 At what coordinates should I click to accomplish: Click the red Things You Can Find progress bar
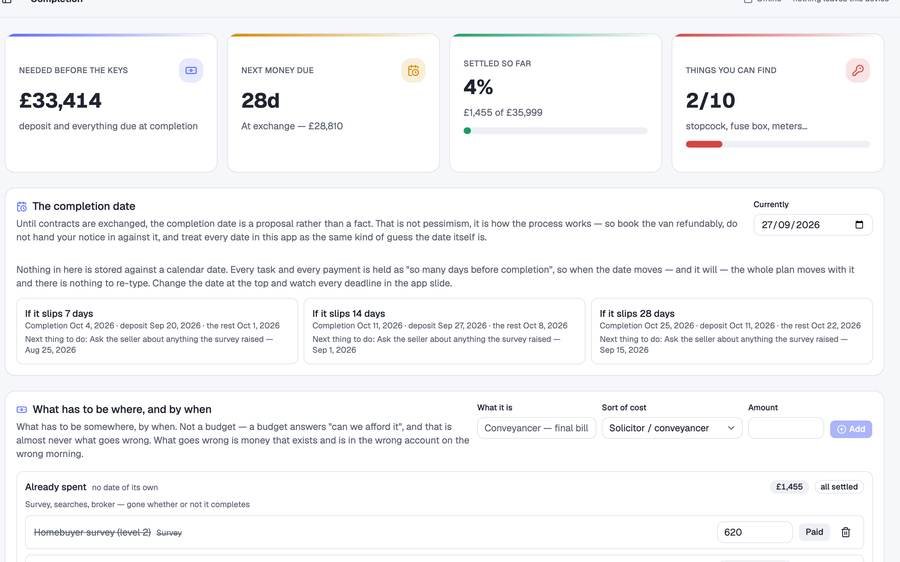(777, 144)
